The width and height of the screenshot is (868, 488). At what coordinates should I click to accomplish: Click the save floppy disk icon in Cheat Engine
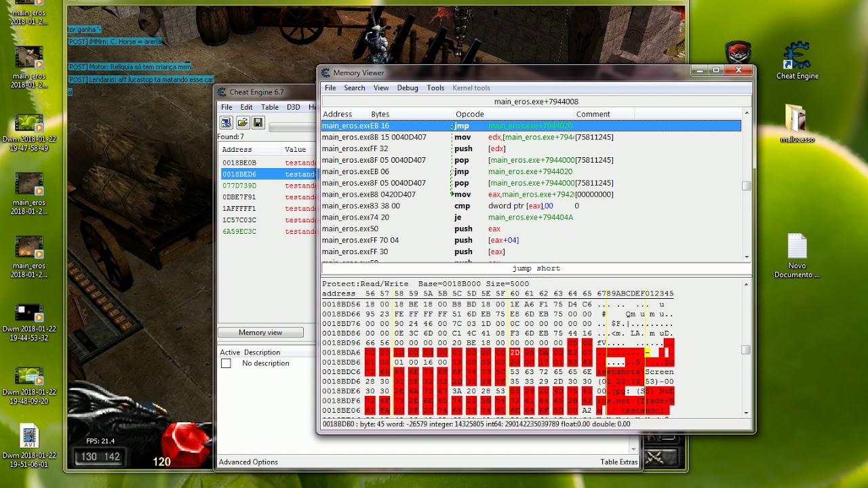coord(258,123)
